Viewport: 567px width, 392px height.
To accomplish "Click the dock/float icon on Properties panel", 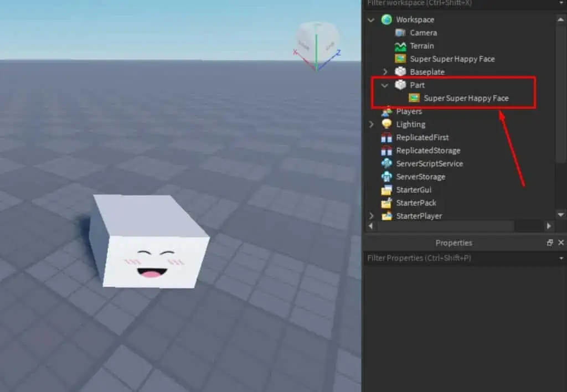I will pyautogui.click(x=550, y=243).
